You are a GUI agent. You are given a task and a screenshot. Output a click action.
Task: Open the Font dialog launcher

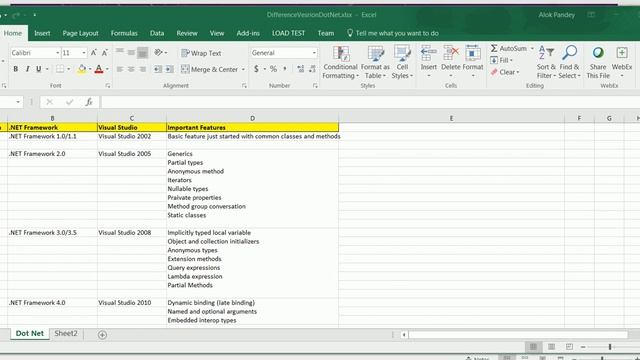pos(108,86)
